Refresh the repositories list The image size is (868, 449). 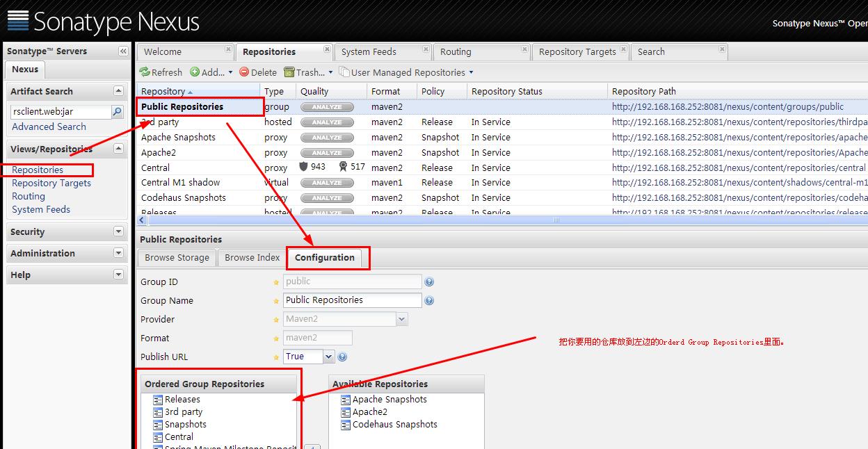pos(161,72)
